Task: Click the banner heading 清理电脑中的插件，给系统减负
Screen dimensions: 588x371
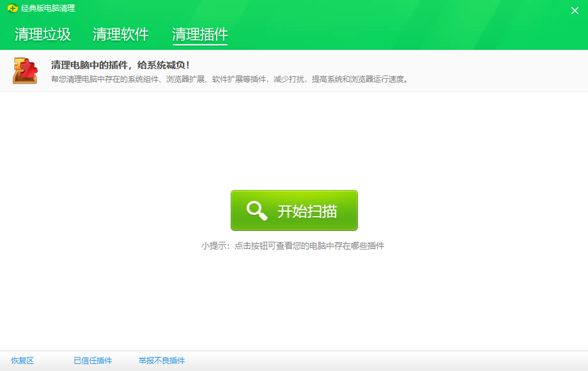Action: click(x=118, y=65)
